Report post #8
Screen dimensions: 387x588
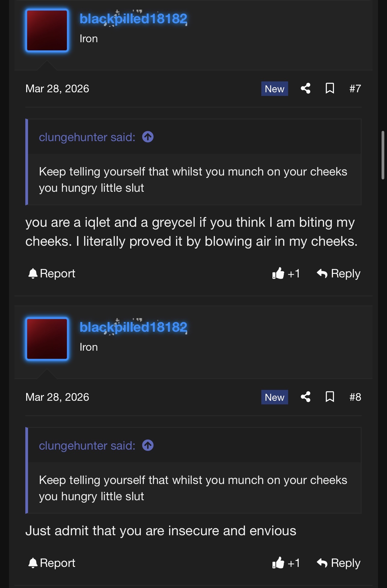pyautogui.click(x=52, y=563)
